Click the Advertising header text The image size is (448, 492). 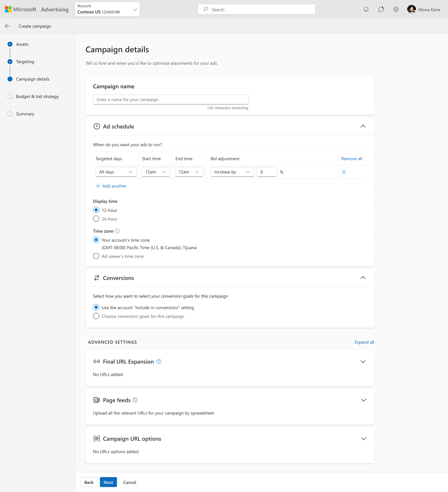55,9
